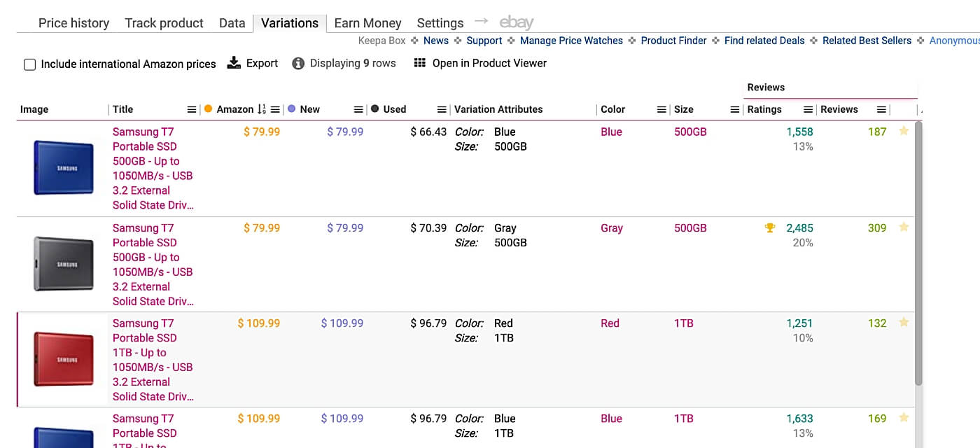Viewport: 980px width, 448px height.
Task: Click the star icon in the Red 1TB row
Action: [x=904, y=322]
